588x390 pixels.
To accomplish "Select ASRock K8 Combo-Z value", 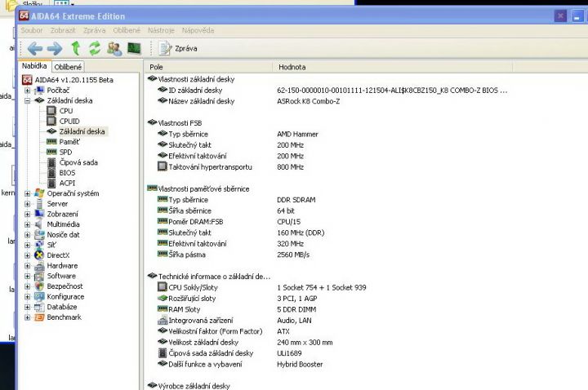I will (x=308, y=101).
